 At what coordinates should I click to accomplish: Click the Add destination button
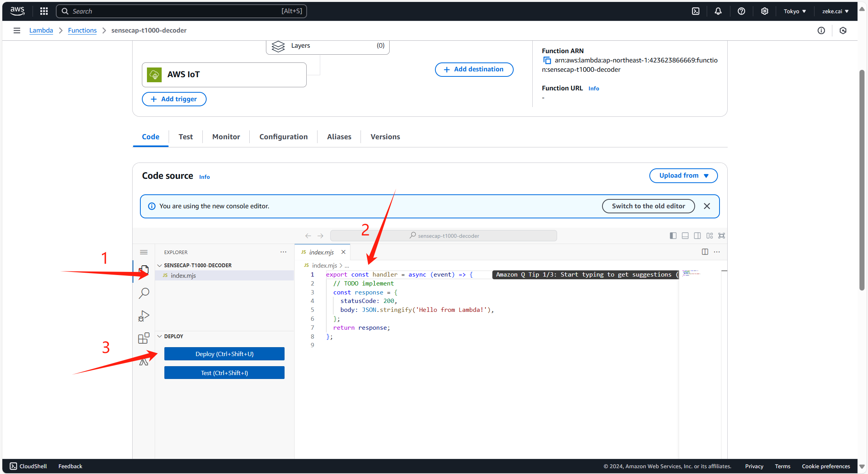coord(474,69)
